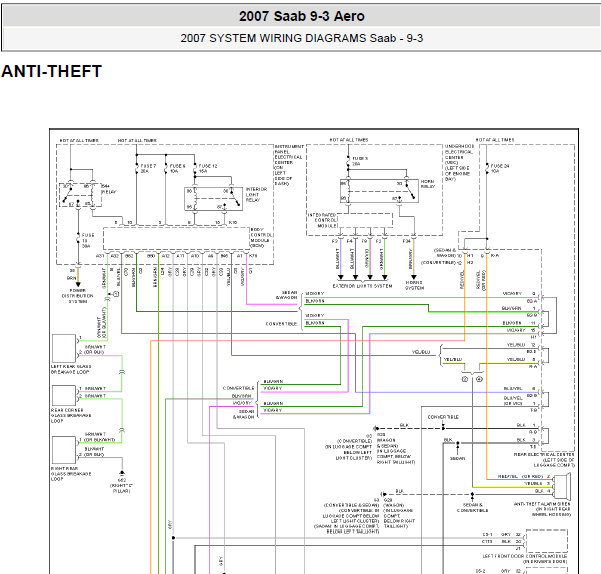Click BCM connector pin label 'B62'

coord(129,256)
